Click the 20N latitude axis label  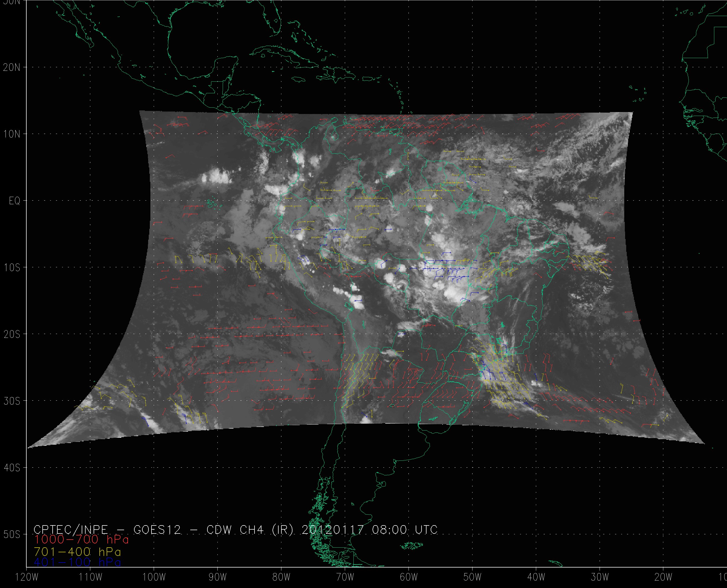12,68
